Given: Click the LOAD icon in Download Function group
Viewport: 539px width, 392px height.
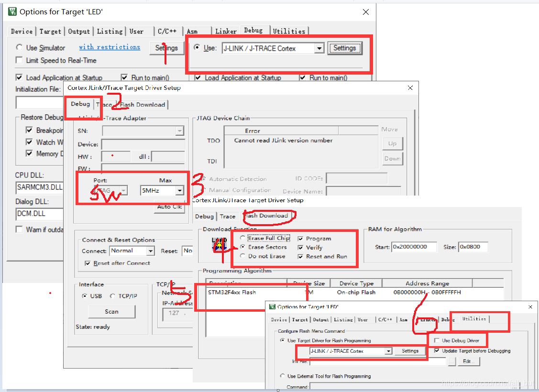Looking at the screenshot, I should click(219, 244).
